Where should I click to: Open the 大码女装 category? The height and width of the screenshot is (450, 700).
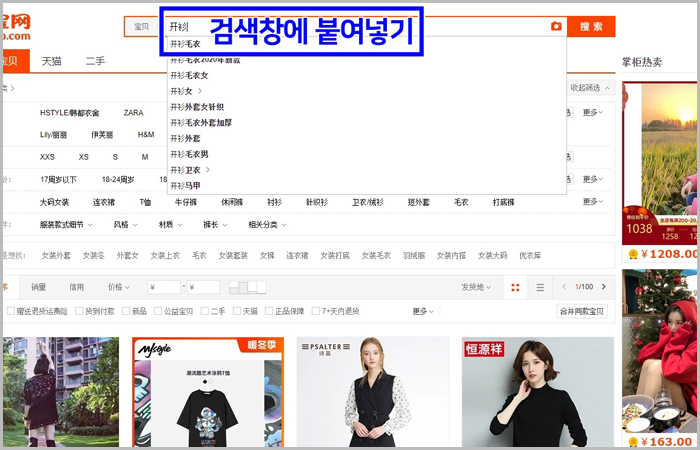(x=54, y=202)
